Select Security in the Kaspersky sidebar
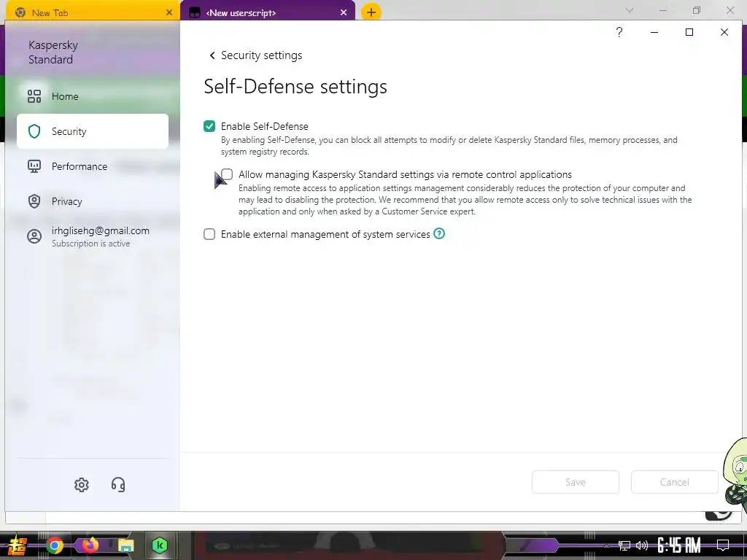Viewport: 747px width, 560px height. click(93, 131)
